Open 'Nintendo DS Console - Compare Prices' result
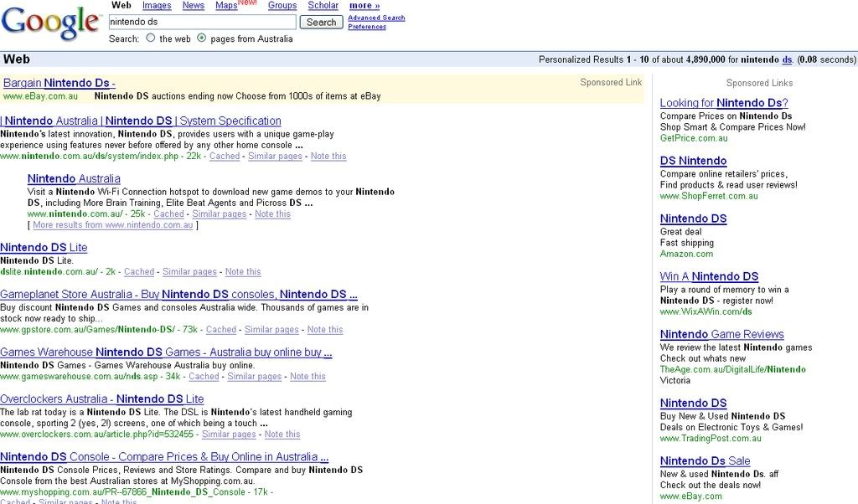858x504 pixels. coord(164,457)
